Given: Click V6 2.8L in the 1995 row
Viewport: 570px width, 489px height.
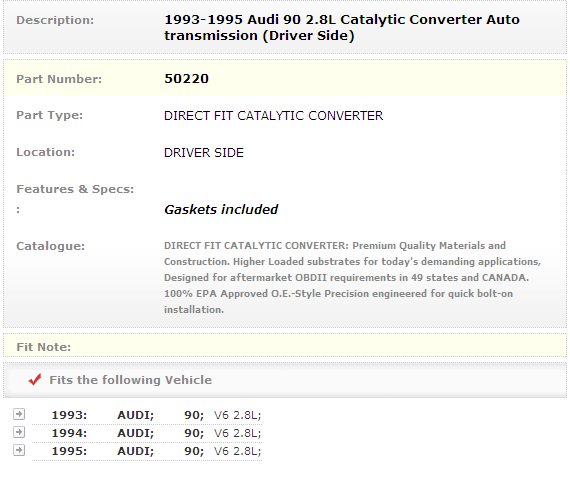Looking at the screenshot, I should coord(237,451).
